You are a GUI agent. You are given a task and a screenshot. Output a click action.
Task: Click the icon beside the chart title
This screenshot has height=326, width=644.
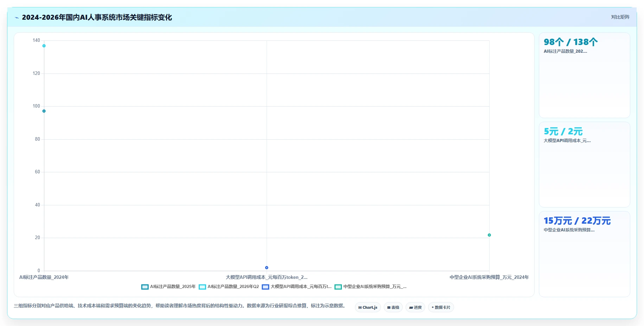point(17,18)
